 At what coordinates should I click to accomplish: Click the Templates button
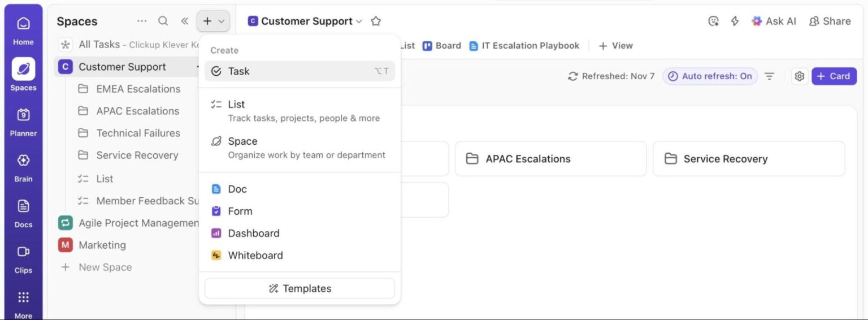tap(300, 288)
